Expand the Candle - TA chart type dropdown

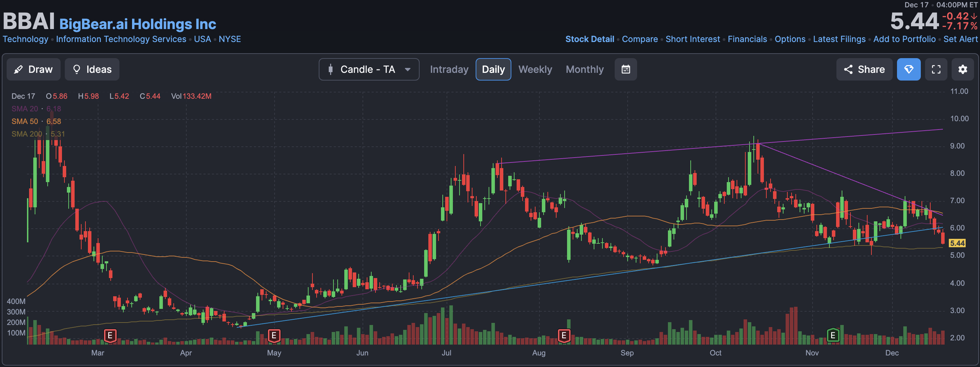coord(369,69)
